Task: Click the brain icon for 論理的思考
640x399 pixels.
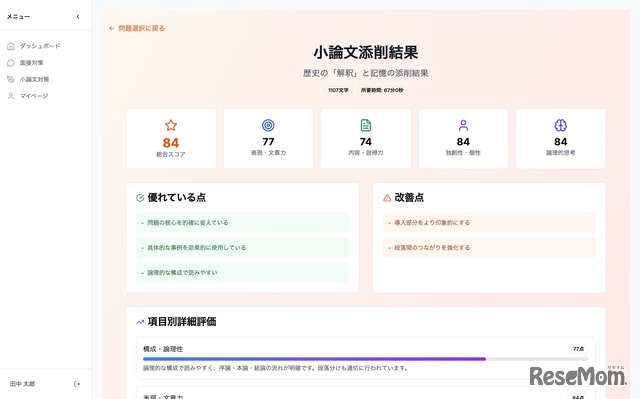Action: click(x=560, y=125)
